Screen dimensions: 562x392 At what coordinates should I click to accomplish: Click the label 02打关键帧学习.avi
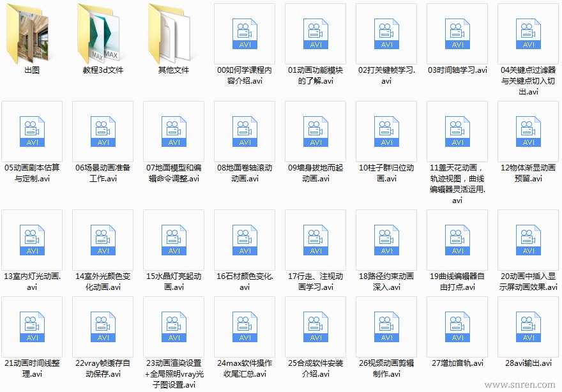tap(387, 75)
